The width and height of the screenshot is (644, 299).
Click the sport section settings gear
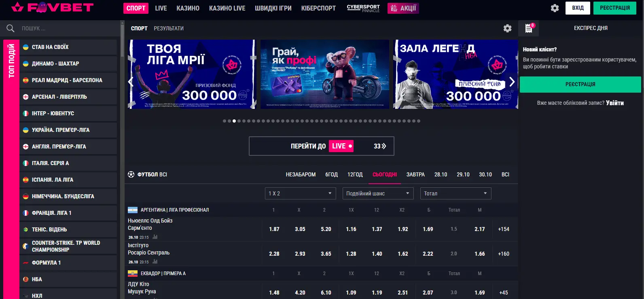[507, 28]
